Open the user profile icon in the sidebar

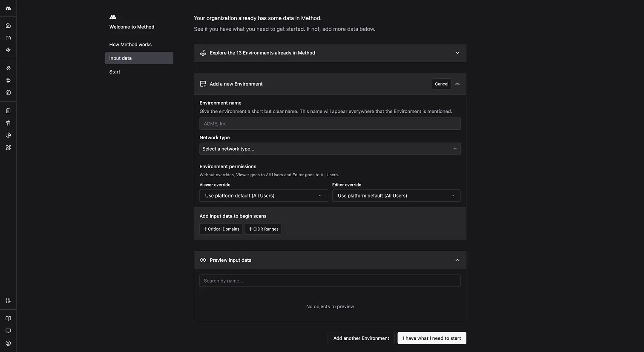8,343
